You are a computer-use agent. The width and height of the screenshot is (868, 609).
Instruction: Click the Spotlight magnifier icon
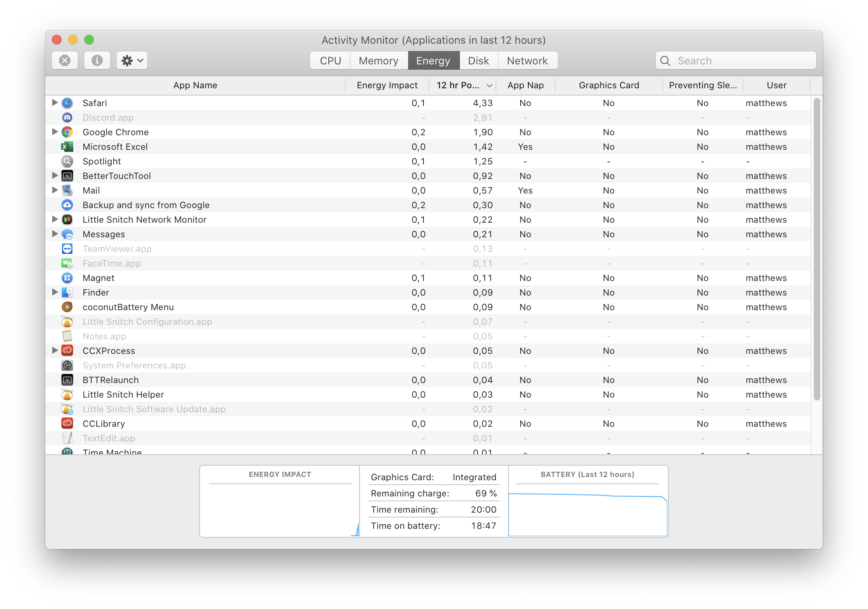pyautogui.click(x=67, y=161)
